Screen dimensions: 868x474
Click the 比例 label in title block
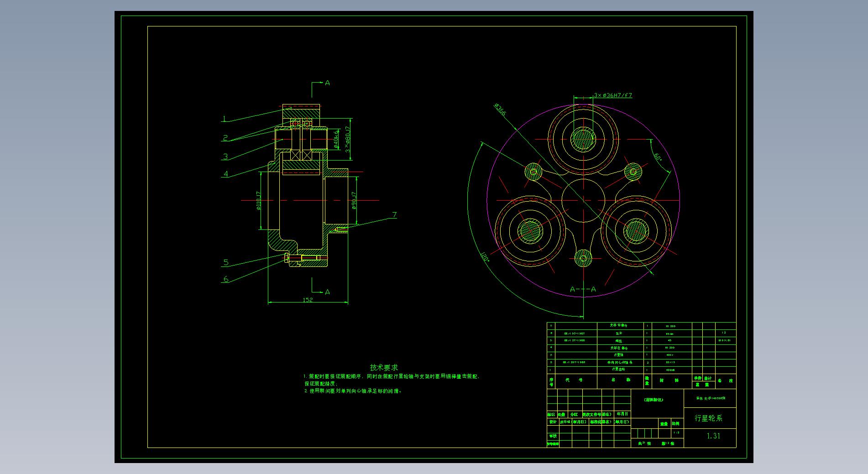click(675, 424)
